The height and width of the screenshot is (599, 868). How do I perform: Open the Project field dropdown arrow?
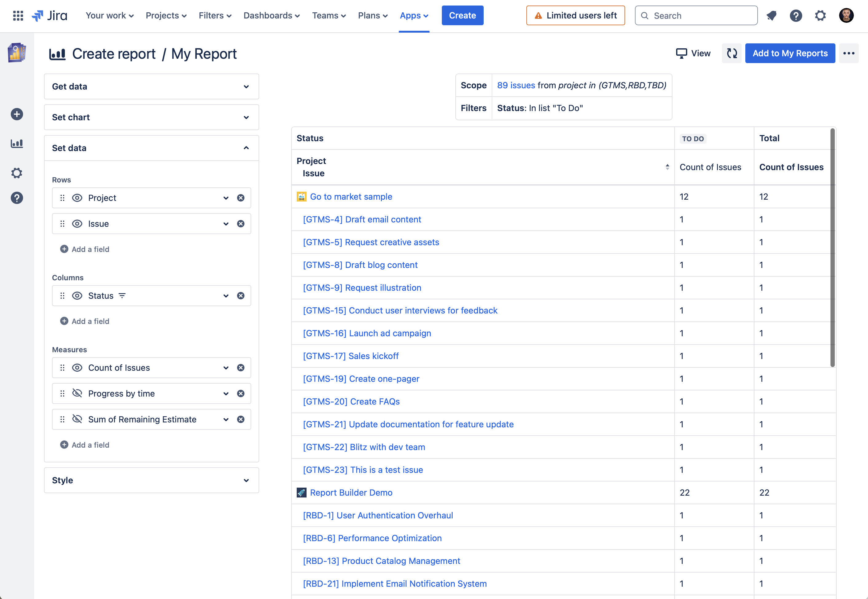point(226,198)
